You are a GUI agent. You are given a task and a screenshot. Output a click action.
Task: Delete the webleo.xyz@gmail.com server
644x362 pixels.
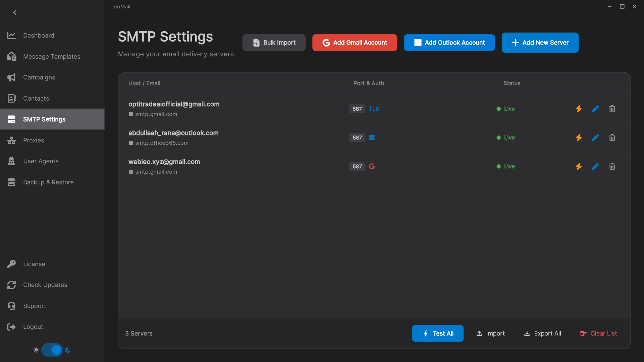[612, 167]
